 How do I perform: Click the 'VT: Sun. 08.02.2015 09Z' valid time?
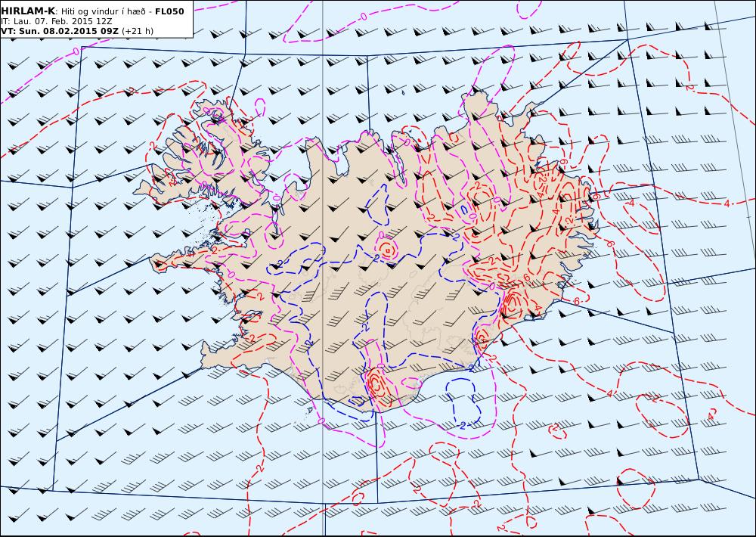click(x=60, y=31)
